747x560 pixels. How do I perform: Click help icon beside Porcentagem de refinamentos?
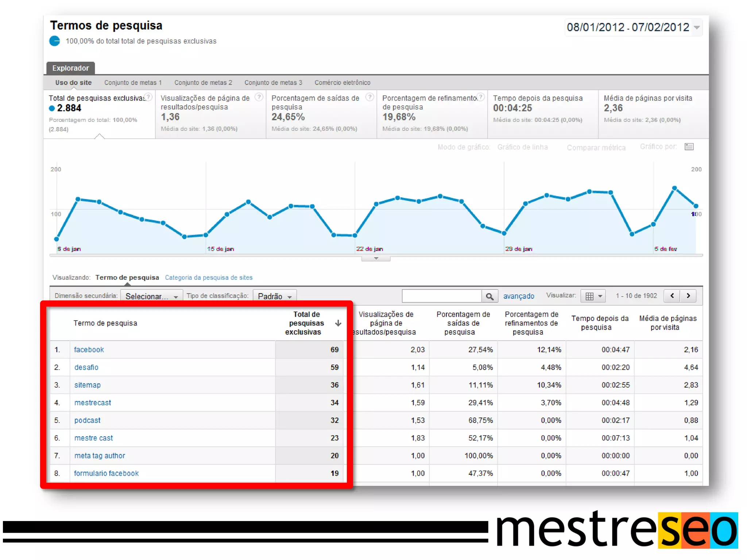481,97
